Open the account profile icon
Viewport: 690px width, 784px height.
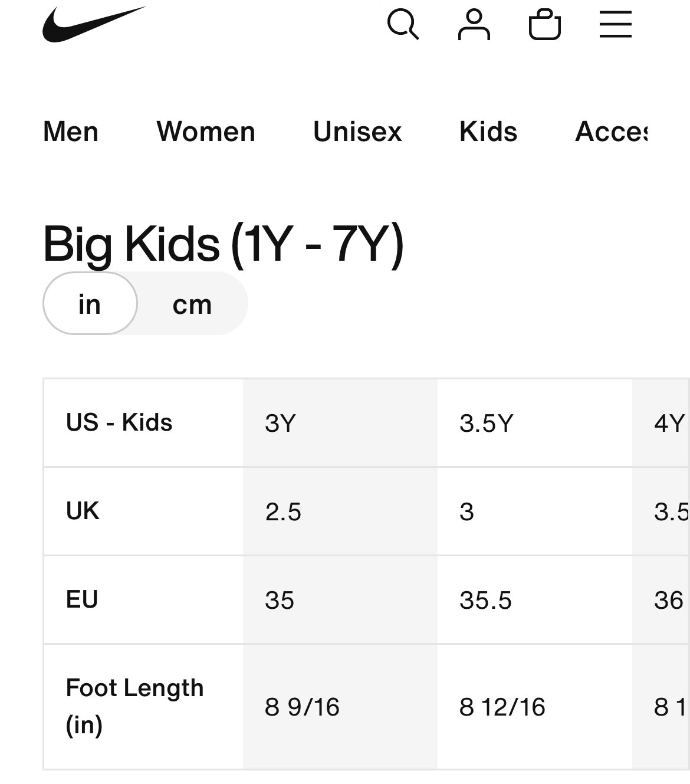474,25
